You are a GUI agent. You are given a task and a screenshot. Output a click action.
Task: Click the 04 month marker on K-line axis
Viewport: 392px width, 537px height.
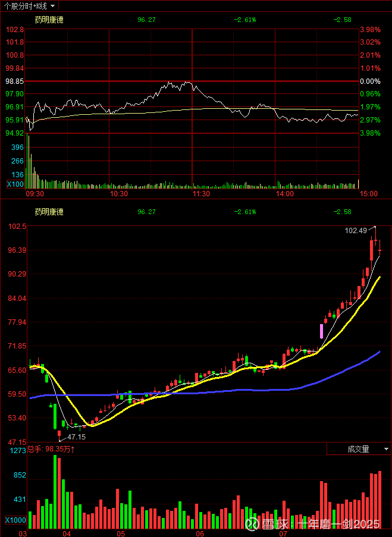tap(67, 533)
